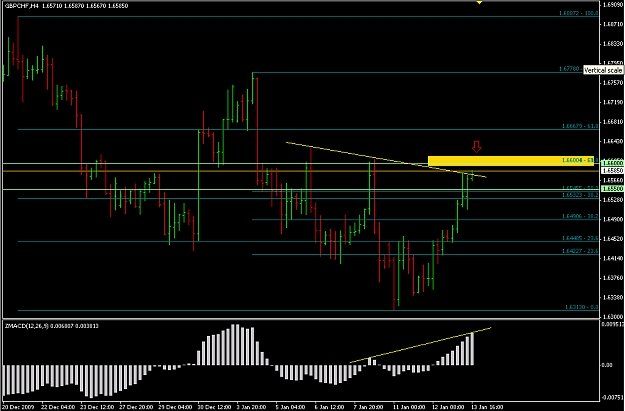Image resolution: width=625 pixels, height=411 pixels.
Task: Select the descending yellow trendline on price chart
Action: [386, 159]
